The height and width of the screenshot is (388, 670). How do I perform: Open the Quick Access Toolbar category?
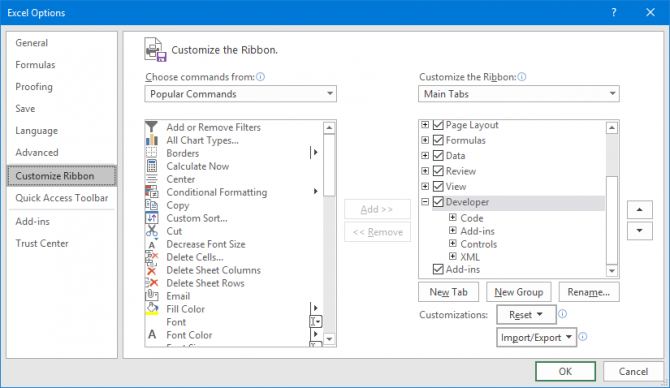(62, 198)
